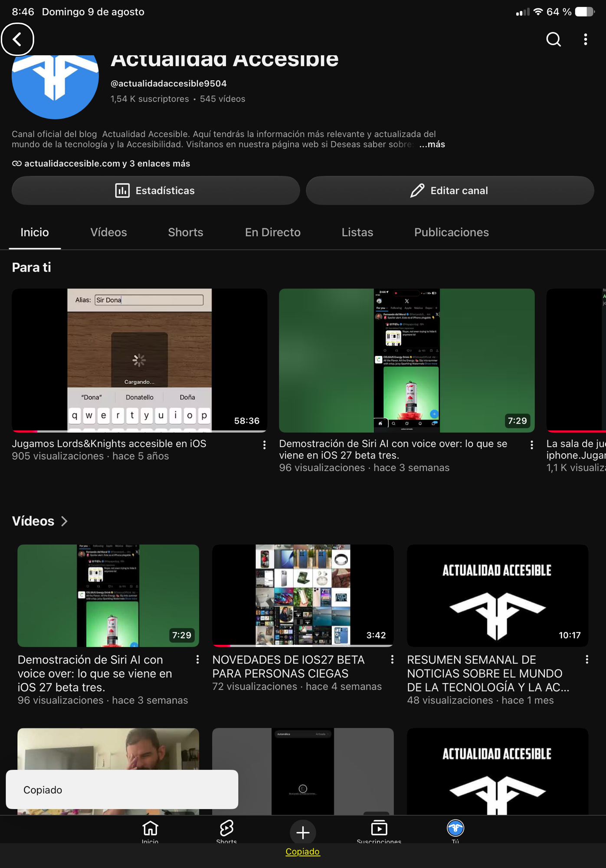The height and width of the screenshot is (868, 606).
Task: Play NOVEDADES DE IOS27 BETA thumbnail
Action: [303, 596]
